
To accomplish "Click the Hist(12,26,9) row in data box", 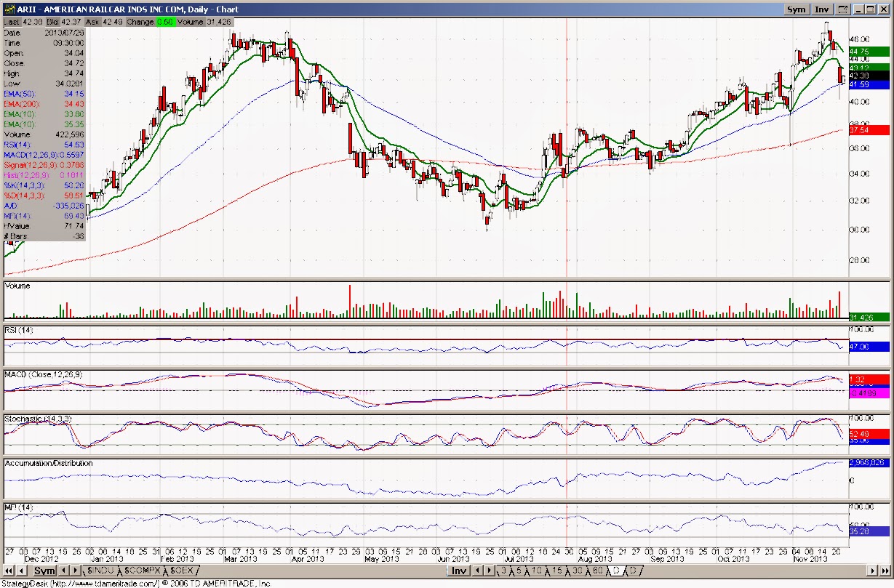I will (x=44, y=175).
